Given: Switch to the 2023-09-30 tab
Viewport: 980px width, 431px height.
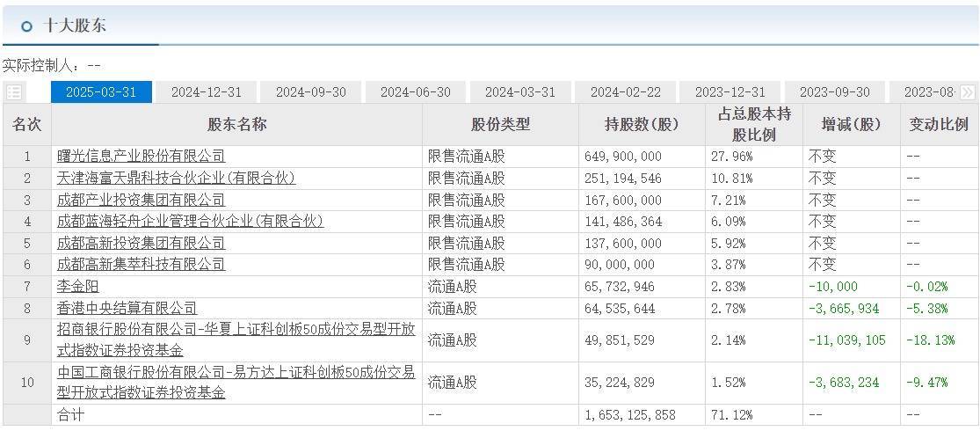Looking at the screenshot, I should 834,92.
